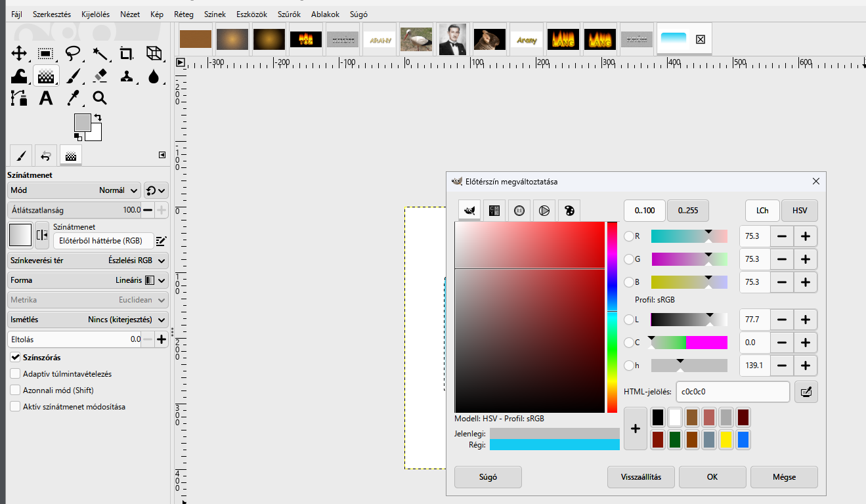Switch scale to 0..255 button
Viewport: 866px width, 504px height.
688,211
